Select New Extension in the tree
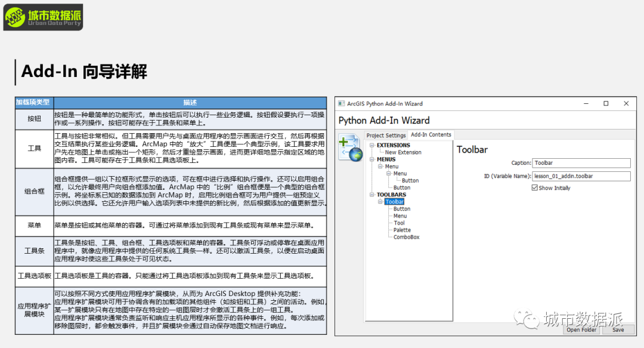 [x=403, y=152]
